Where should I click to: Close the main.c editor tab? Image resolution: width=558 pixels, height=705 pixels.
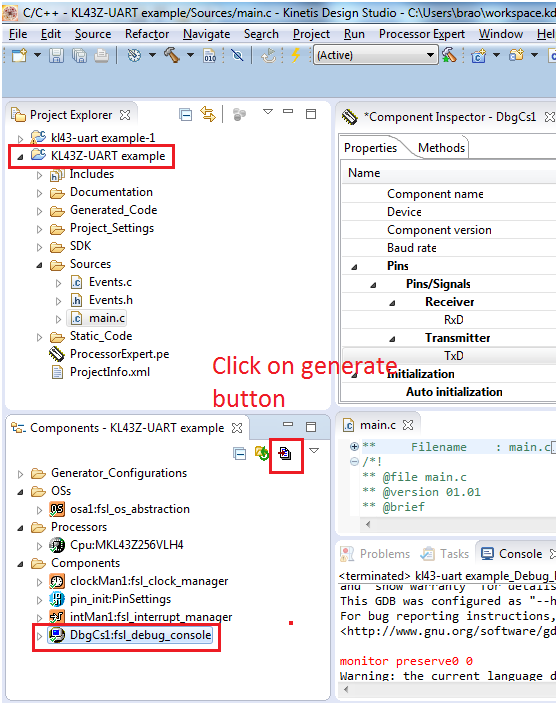click(x=408, y=425)
